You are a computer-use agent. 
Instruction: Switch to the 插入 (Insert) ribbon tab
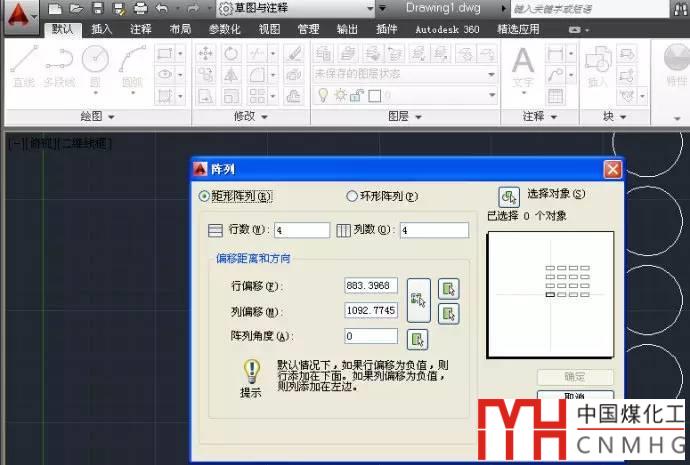tap(102, 29)
